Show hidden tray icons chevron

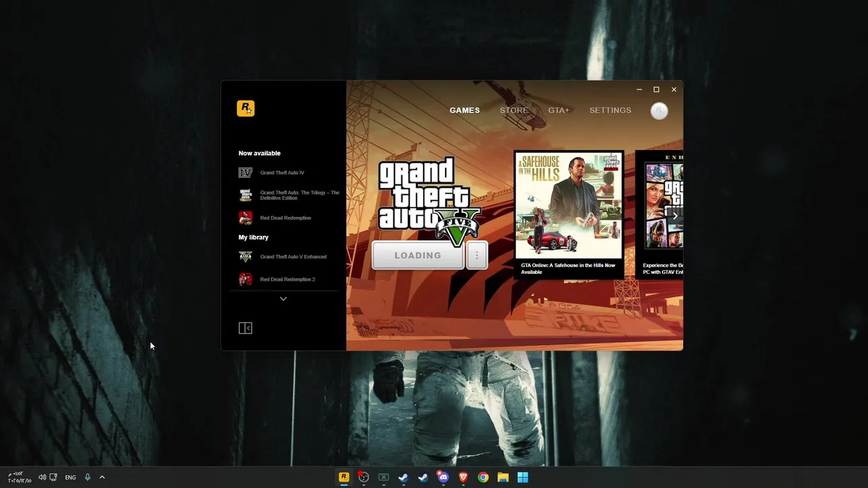click(x=102, y=477)
